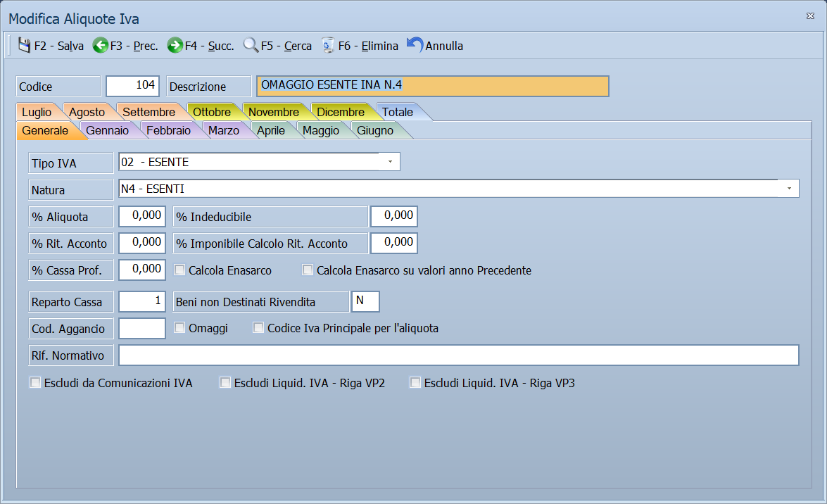Click the recycle bin Elimina icon
This screenshot has height=504, width=827.
click(x=327, y=45)
